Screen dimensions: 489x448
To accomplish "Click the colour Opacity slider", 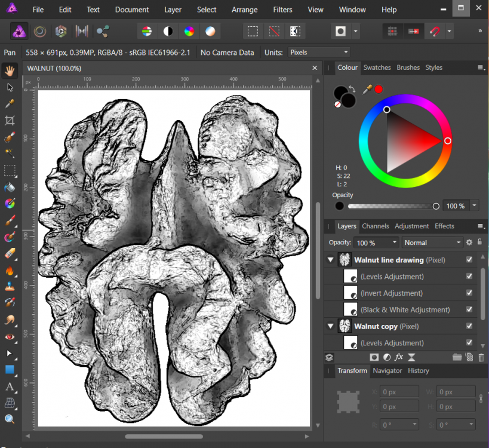I will coord(392,206).
